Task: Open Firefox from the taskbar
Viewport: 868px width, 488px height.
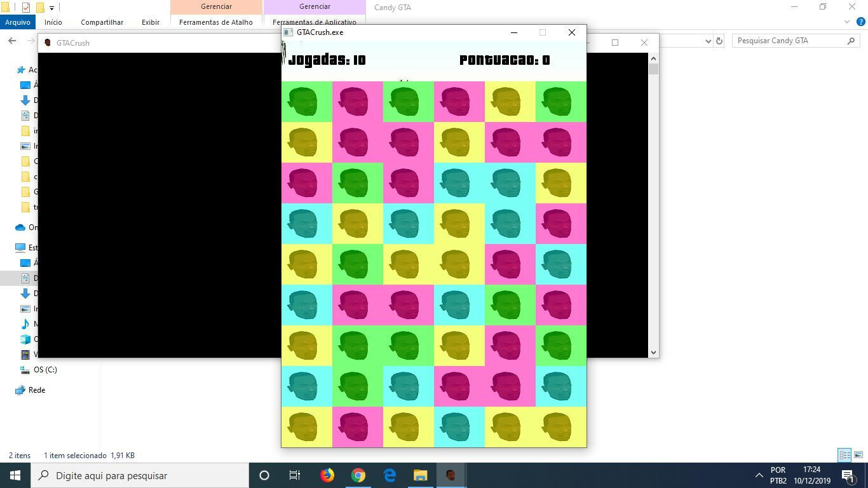Action: pyautogui.click(x=327, y=475)
